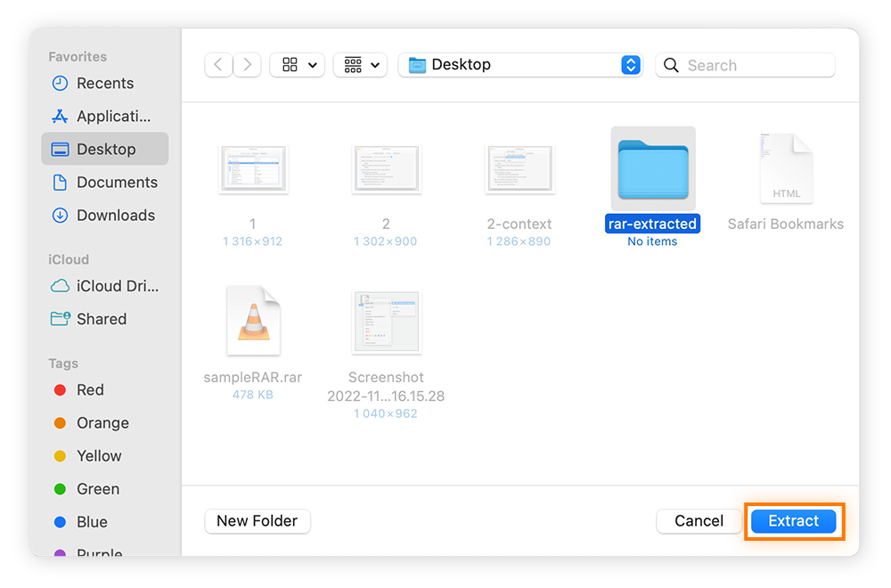Click the New Folder button
The height and width of the screenshot is (588, 891).
tap(257, 521)
